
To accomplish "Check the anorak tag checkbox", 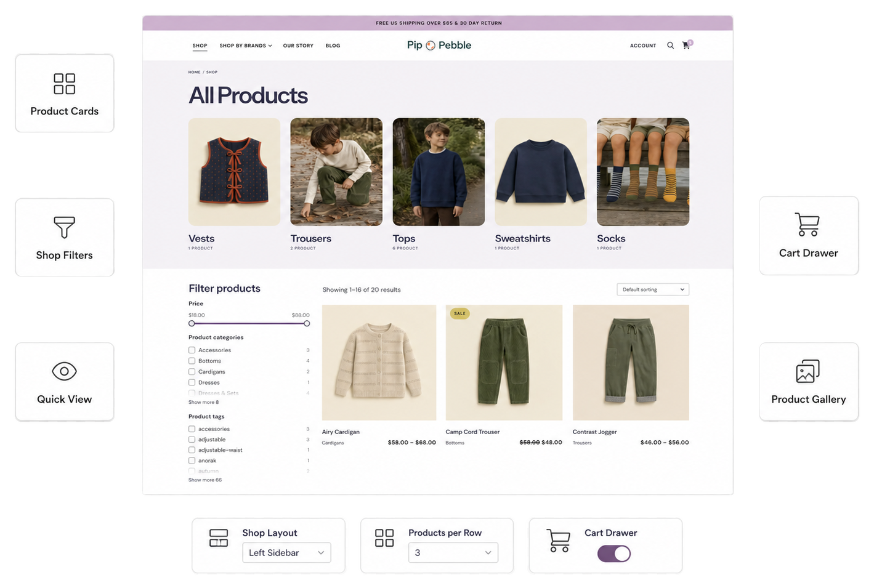I will [x=192, y=461].
